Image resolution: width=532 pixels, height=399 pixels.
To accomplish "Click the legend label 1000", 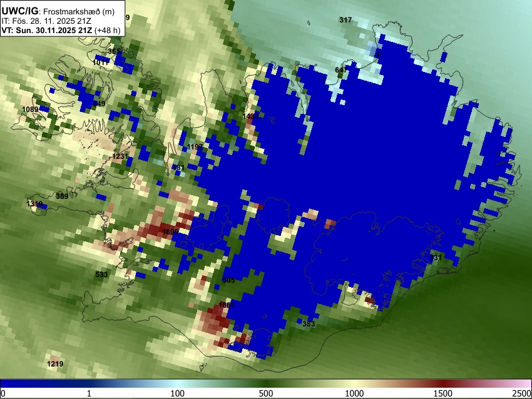I will coord(354,393).
